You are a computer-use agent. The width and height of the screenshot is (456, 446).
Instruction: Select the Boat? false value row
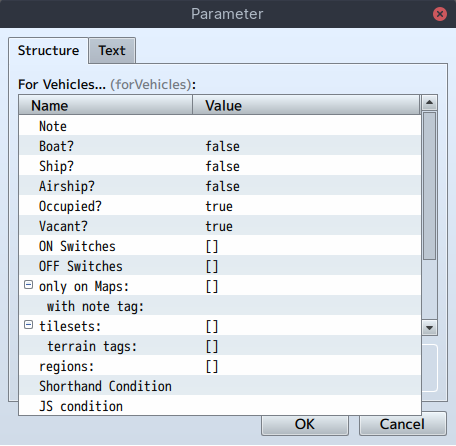point(220,145)
